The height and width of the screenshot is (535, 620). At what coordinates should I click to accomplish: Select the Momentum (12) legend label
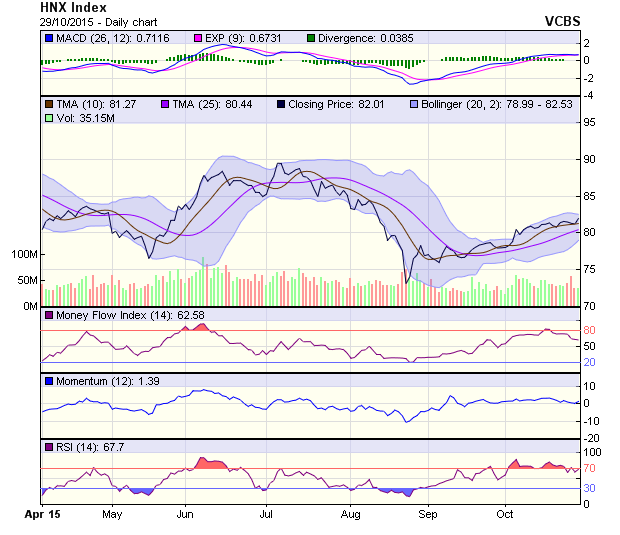coord(96,381)
